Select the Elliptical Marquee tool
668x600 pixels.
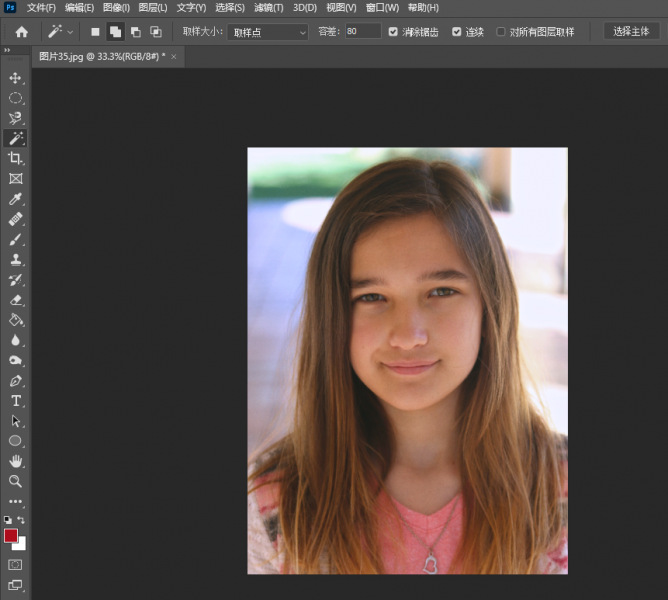pyautogui.click(x=15, y=98)
